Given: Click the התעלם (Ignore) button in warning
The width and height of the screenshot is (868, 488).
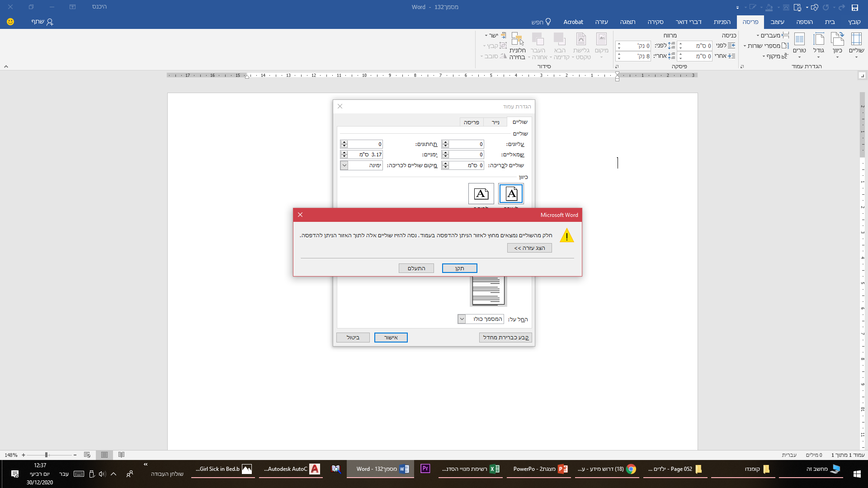Looking at the screenshot, I should coord(416,268).
